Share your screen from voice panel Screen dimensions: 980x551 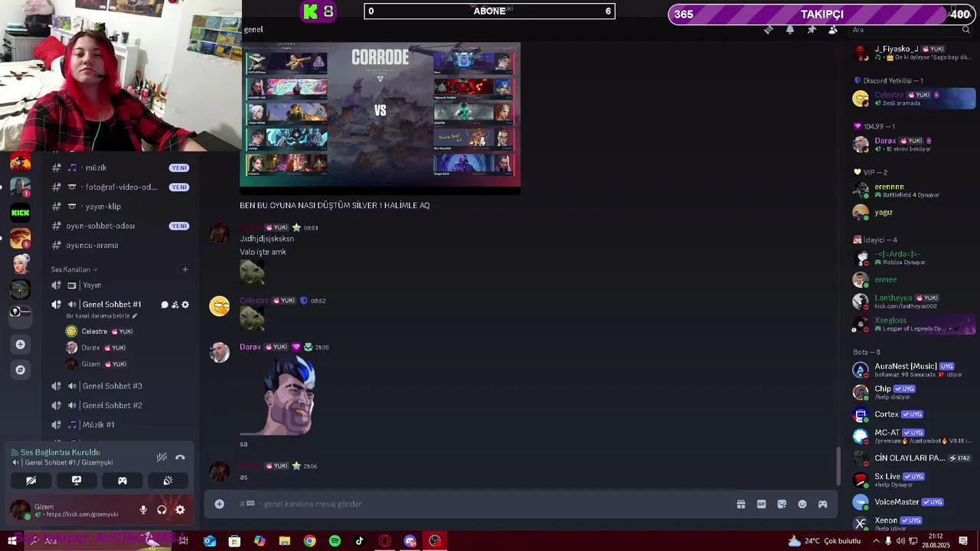(x=77, y=481)
